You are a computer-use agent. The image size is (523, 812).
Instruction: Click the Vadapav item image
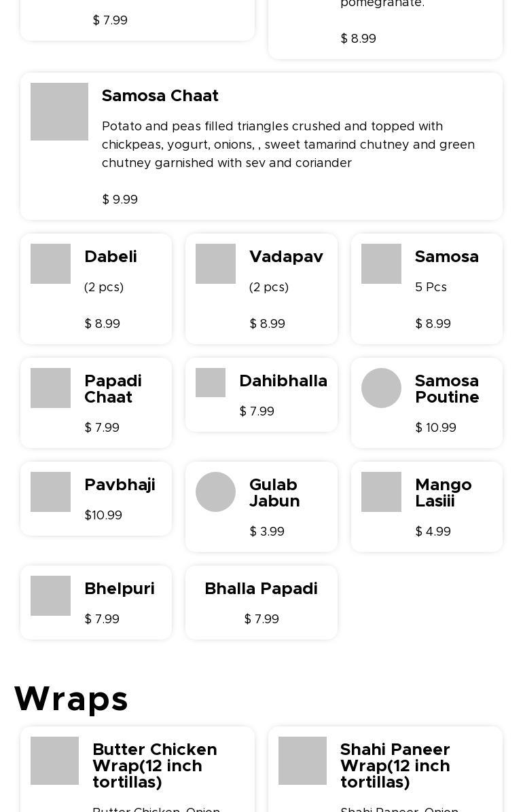[x=215, y=263]
